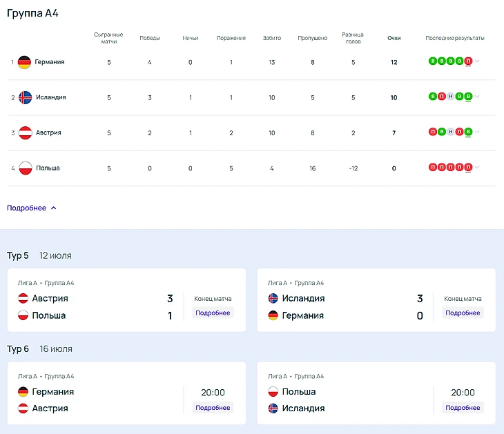The image size is (504, 434).
Task: Open Подробнее for Poland vs Iceland match
Action: point(463,408)
